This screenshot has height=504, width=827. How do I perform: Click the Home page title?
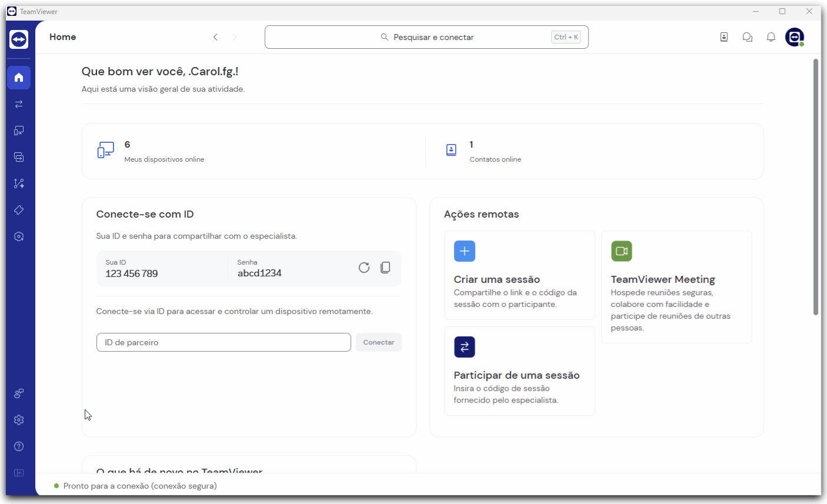pyautogui.click(x=63, y=37)
